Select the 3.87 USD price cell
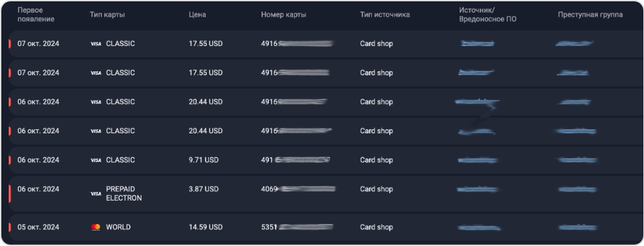Screen dimensions: 644x246 coord(204,189)
